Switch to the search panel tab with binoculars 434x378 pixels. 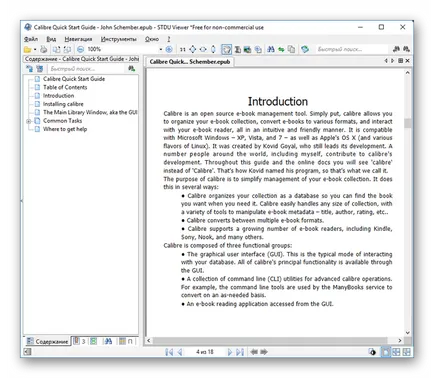(x=108, y=341)
